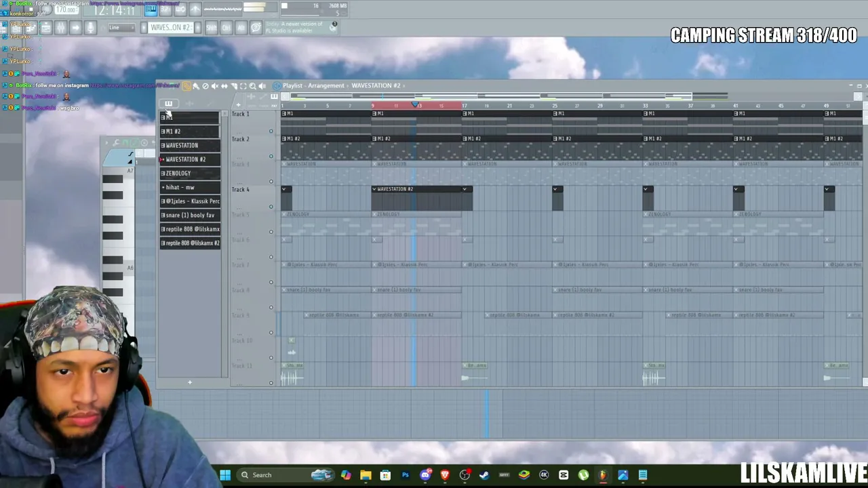Click the arrow icon left of the microphone
The width and height of the screenshot is (868, 488).
(75, 28)
